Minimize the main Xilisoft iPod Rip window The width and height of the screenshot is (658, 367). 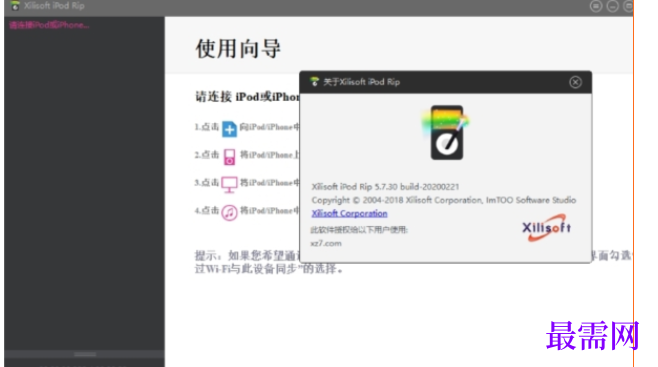tap(612, 6)
